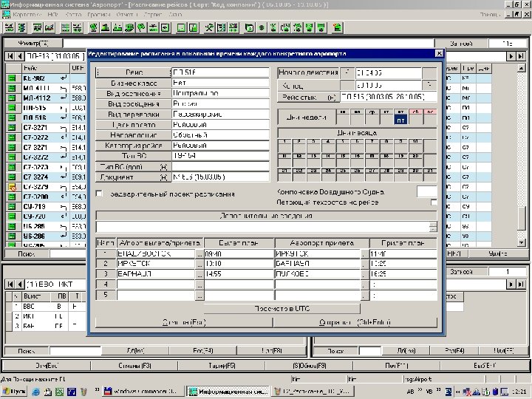Viewport: 532px width, 399px height.
Task: Toggle the сб day-of-week cell
Action: point(415,117)
